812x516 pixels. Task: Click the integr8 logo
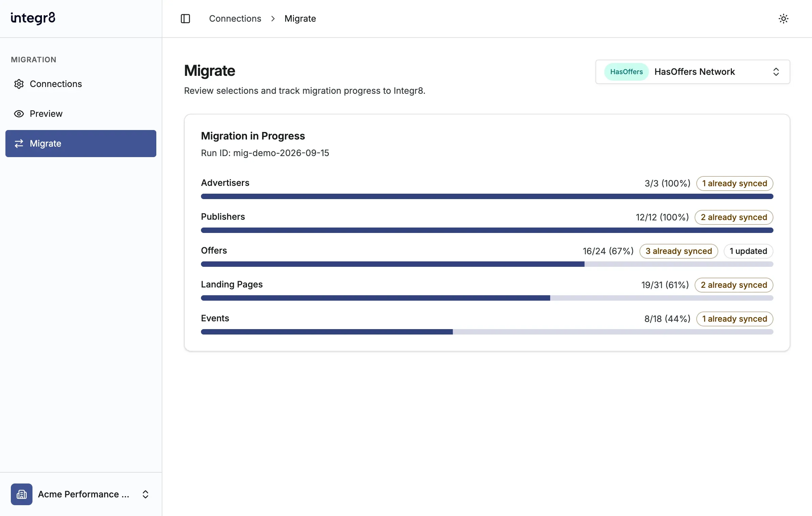coord(33,18)
